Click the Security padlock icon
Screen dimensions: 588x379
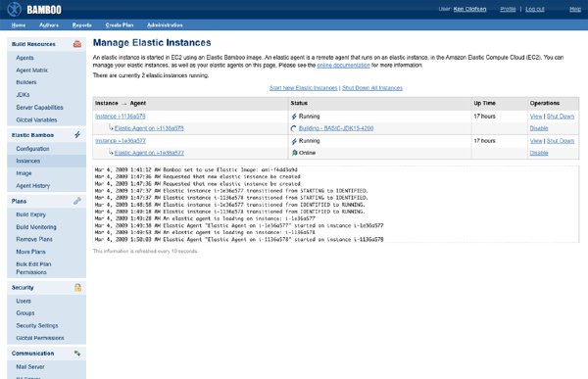coord(77,288)
